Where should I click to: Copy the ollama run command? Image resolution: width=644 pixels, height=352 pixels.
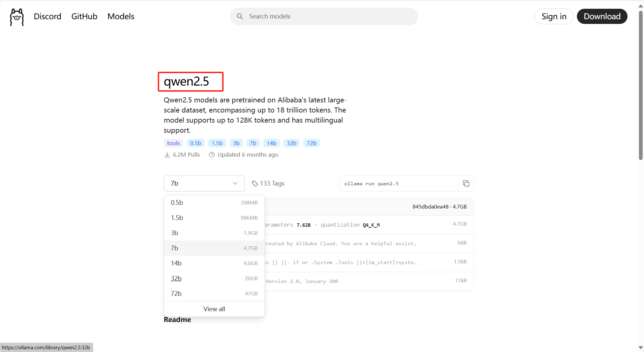tap(466, 184)
